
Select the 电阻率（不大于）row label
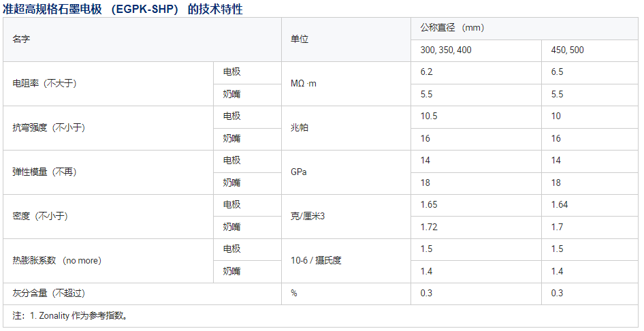click(x=44, y=84)
